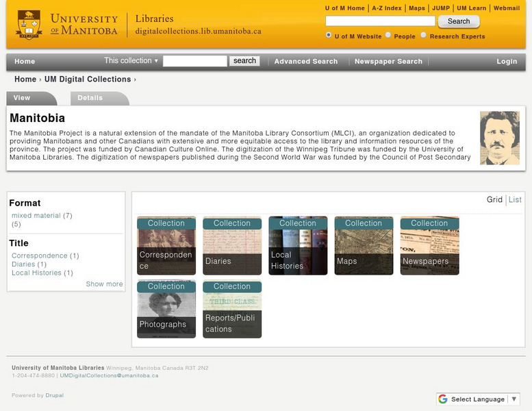The width and height of the screenshot is (532, 411).
Task: Switch to Grid view
Action: pyautogui.click(x=494, y=199)
